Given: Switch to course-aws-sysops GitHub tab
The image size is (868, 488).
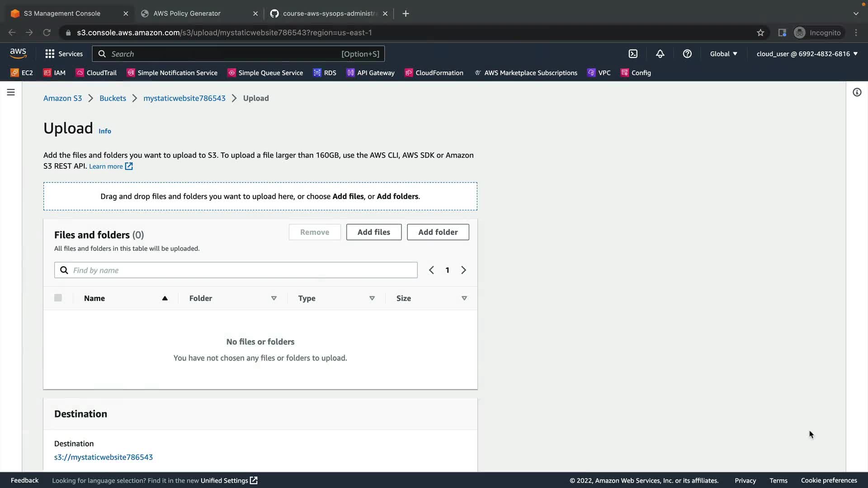Looking at the screenshot, I should (x=329, y=14).
